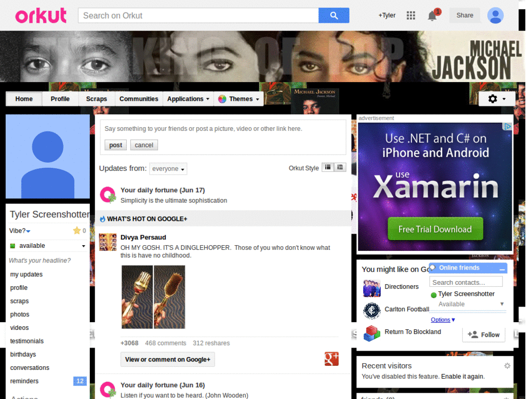Open Recent visitors settings gear
Viewport: 532px width, 399px height.
[x=507, y=366]
